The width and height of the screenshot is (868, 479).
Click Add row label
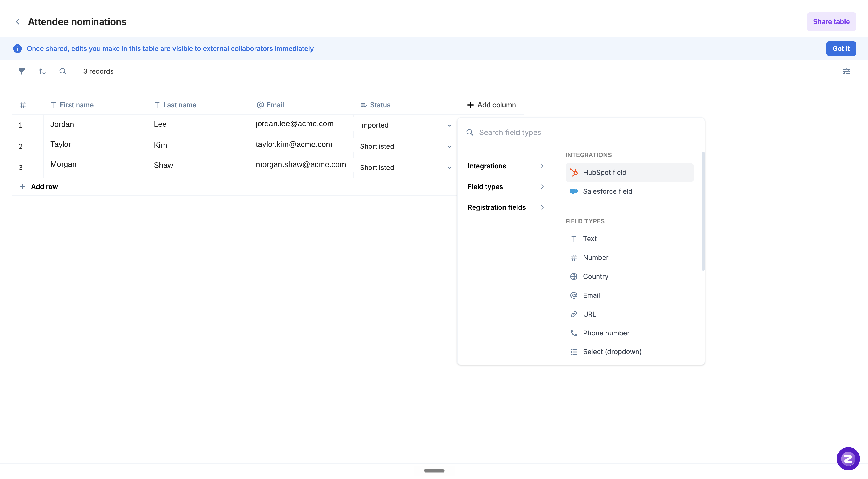point(44,187)
